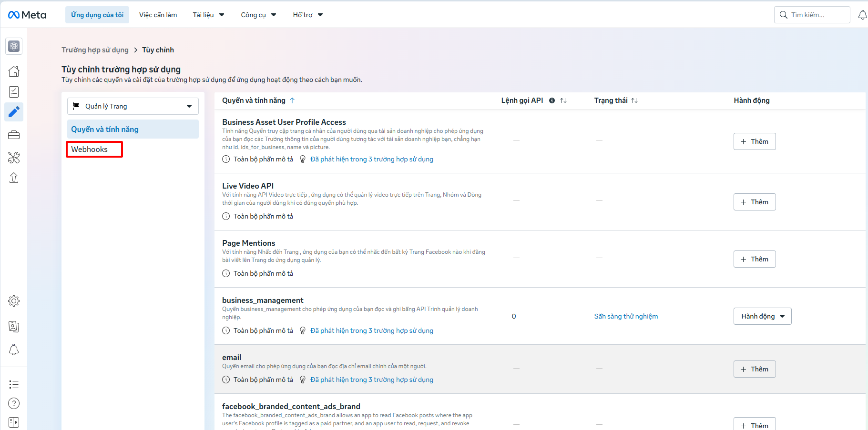Image resolution: width=868 pixels, height=430 pixels.
Task: Add the email permission
Action: click(x=755, y=369)
